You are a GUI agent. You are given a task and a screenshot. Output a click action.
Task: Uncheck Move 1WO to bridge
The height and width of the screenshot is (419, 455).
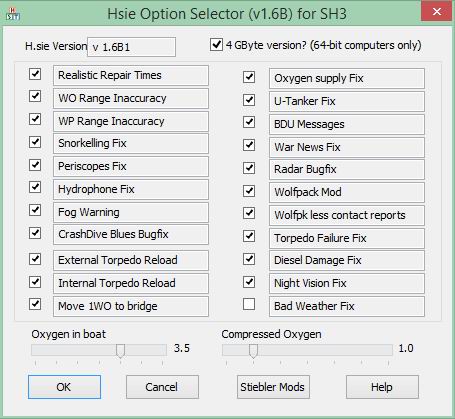tap(35, 304)
